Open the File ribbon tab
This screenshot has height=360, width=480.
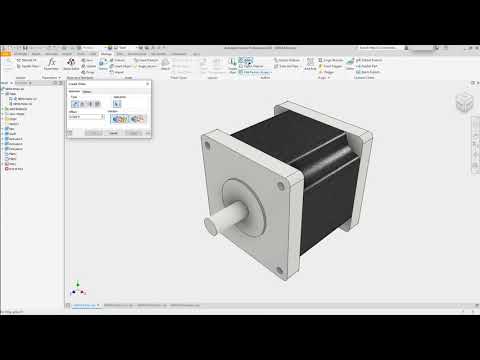(x=5, y=54)
